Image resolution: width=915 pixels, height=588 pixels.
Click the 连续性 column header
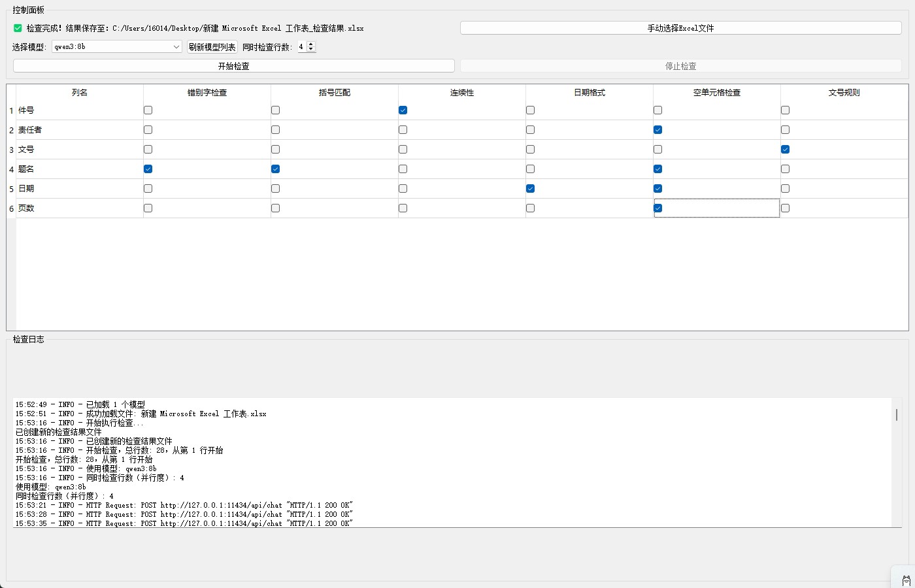[x=462, y=93]
